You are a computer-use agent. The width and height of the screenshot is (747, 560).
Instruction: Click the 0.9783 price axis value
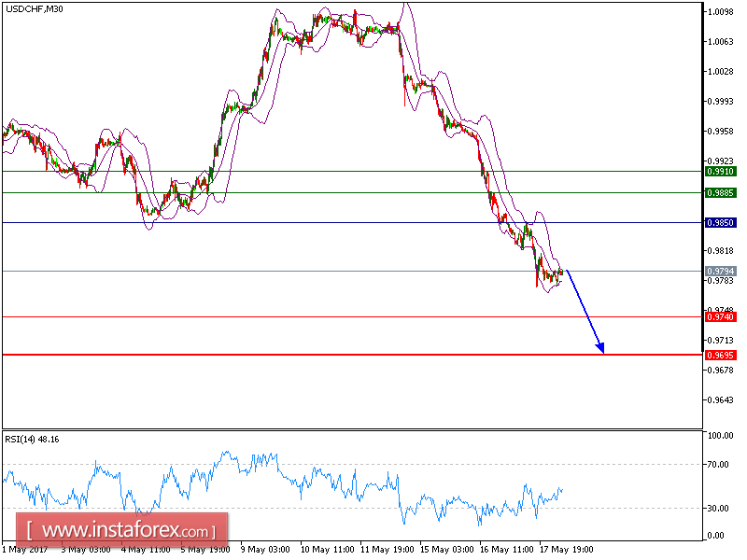click(720, 281)
